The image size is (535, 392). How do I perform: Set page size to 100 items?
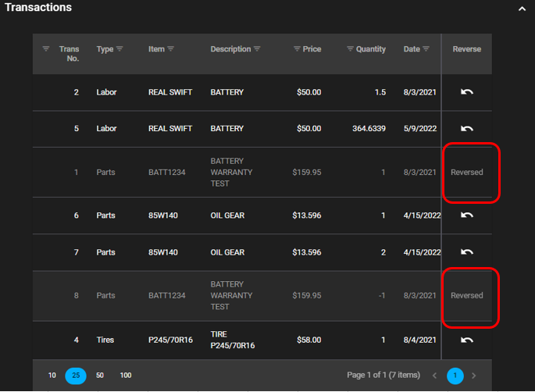pyautogui.click(x=126, y=376)
